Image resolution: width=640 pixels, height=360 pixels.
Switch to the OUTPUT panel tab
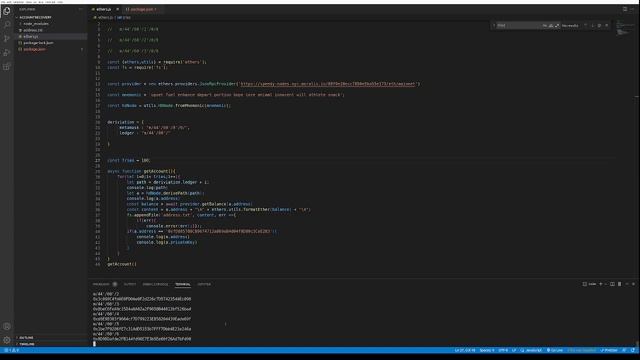coord(130,284)
